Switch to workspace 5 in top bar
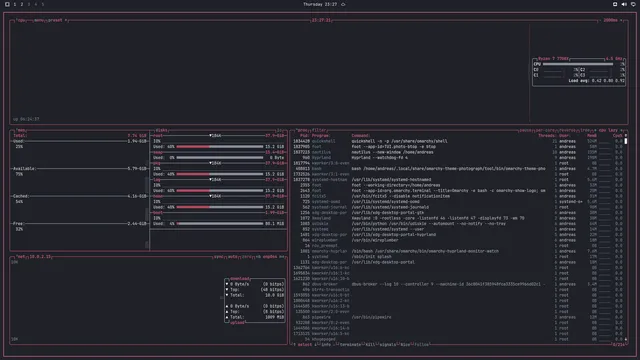 pos(42,4)
